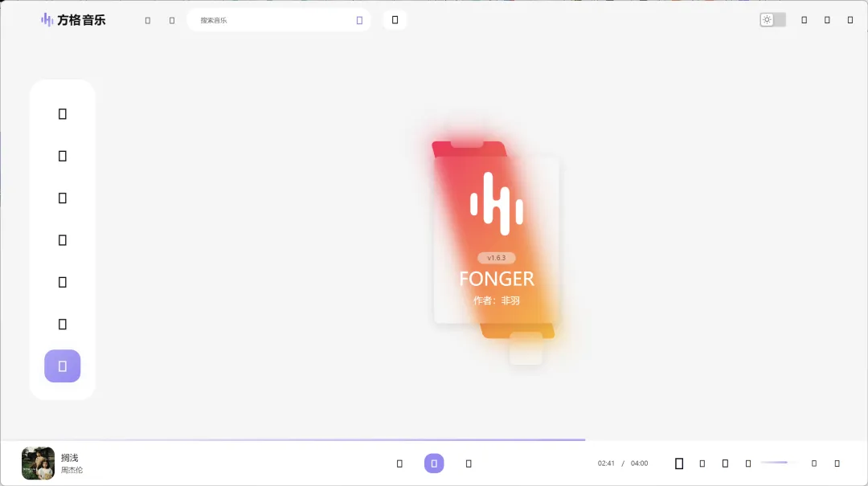Skip to the next track
868x486 pixels.
click(469, 464)
